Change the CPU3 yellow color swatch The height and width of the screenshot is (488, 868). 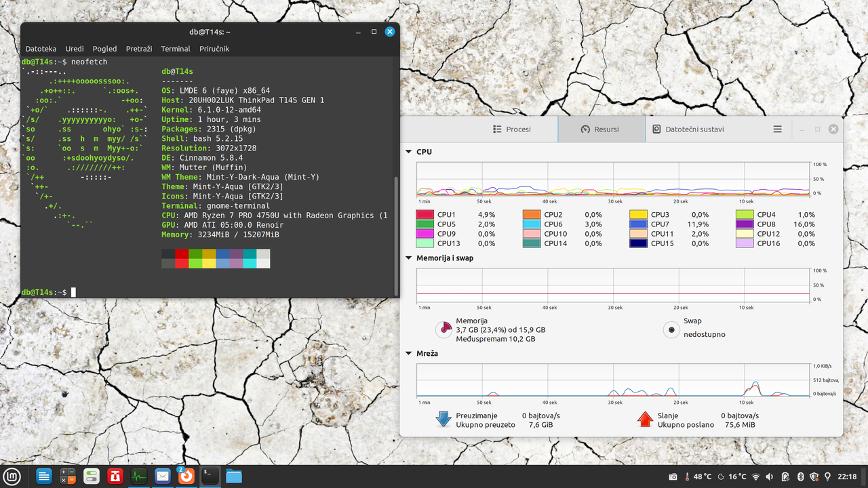tap(638, 215)
